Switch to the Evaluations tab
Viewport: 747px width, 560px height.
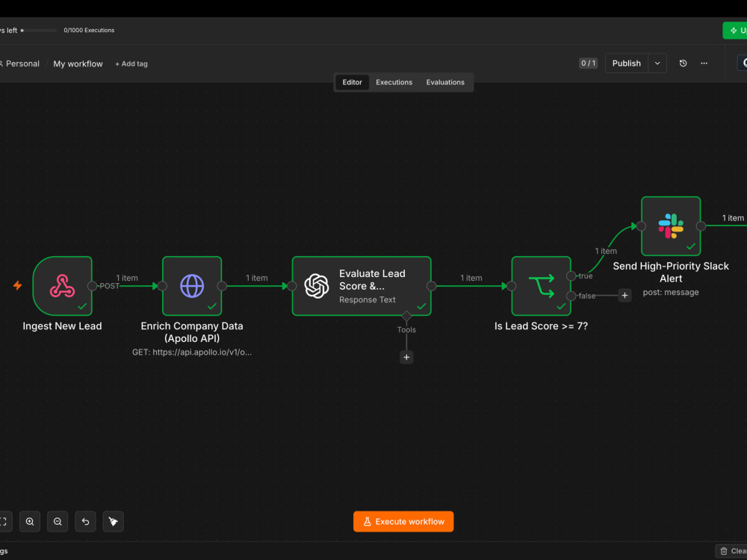[x=445, y=82]
